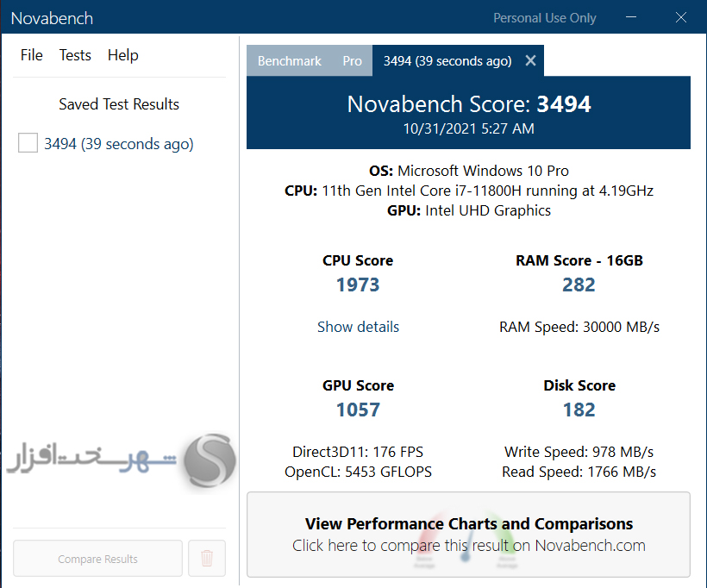Tick the checkbox beside the 3494 saved result
This screenshot has width=707, height=588.
point(28,144)
